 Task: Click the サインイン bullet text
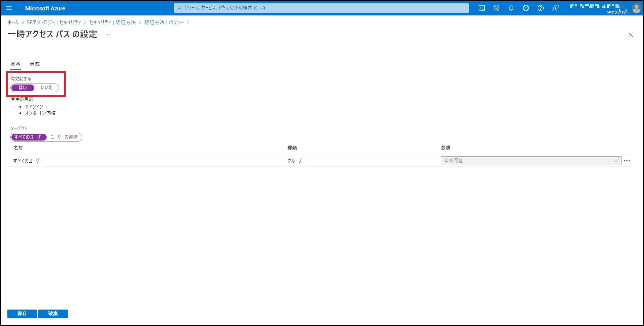(34, 107)
